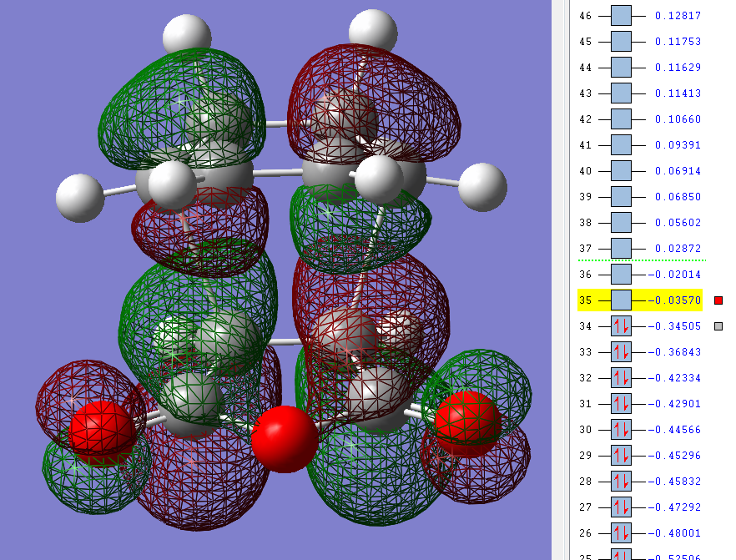Click energy value -0.02014
The height and width of the screenshot is (560, 736).
pyautogui.click(x=675, y=275)
